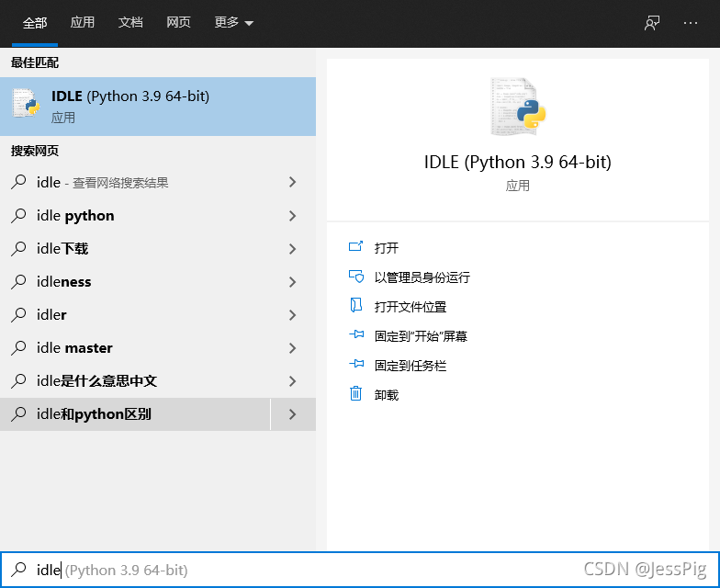The height and width of the screenshot is (588, 720).
Task: Click the Open (打开) icon
Action: pyautogui.click(x=356, y=247)
